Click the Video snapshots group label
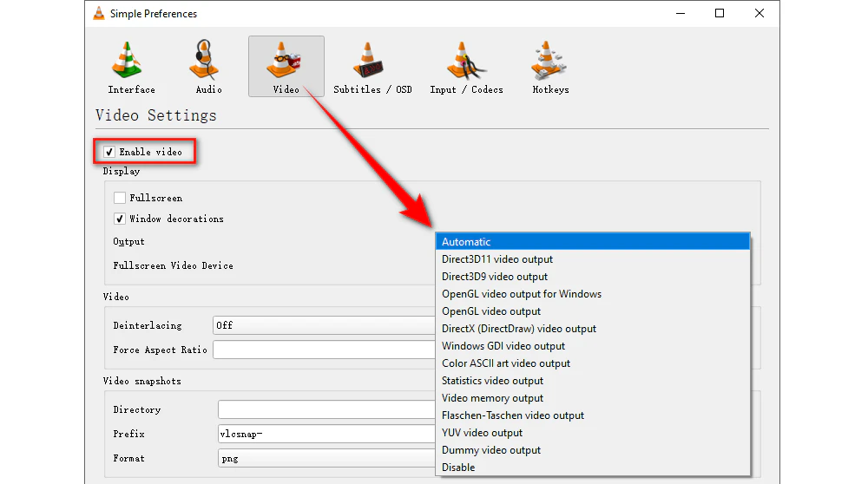This screenshot has height=484, width=868. pos(141,381)
